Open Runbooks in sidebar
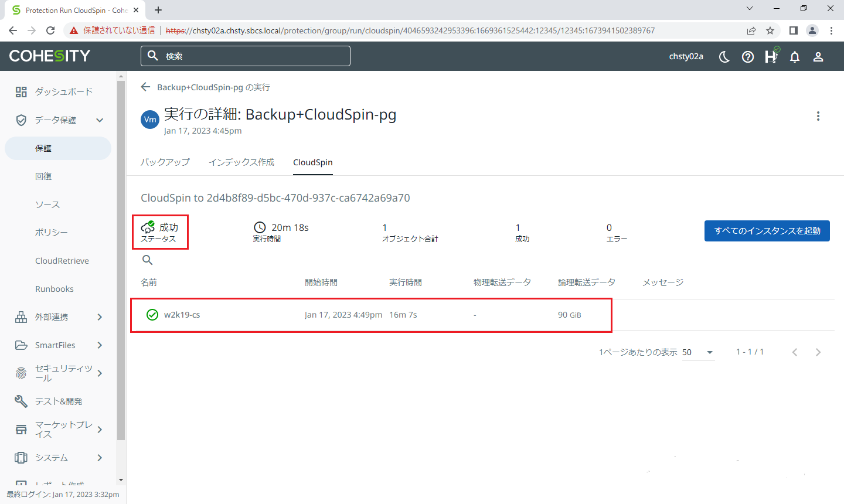This screenshot has width=844, height=504. pyautogui.click(x=55, y=289)
